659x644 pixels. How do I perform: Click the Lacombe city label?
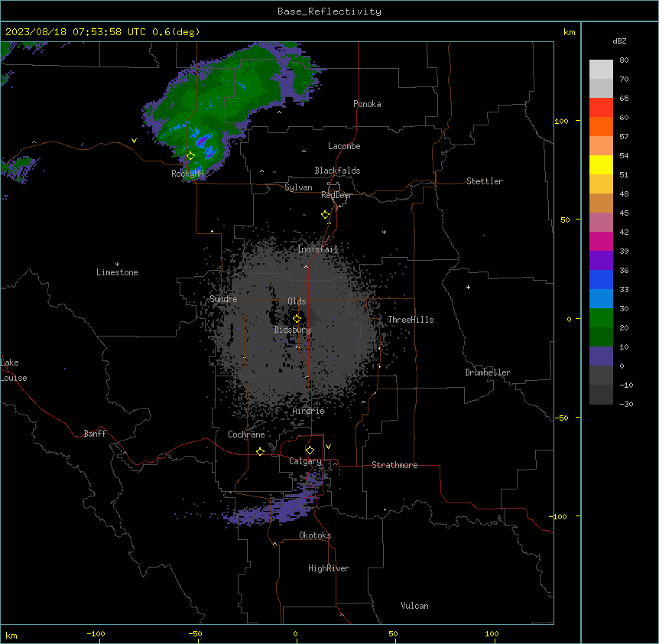(344, 146)
